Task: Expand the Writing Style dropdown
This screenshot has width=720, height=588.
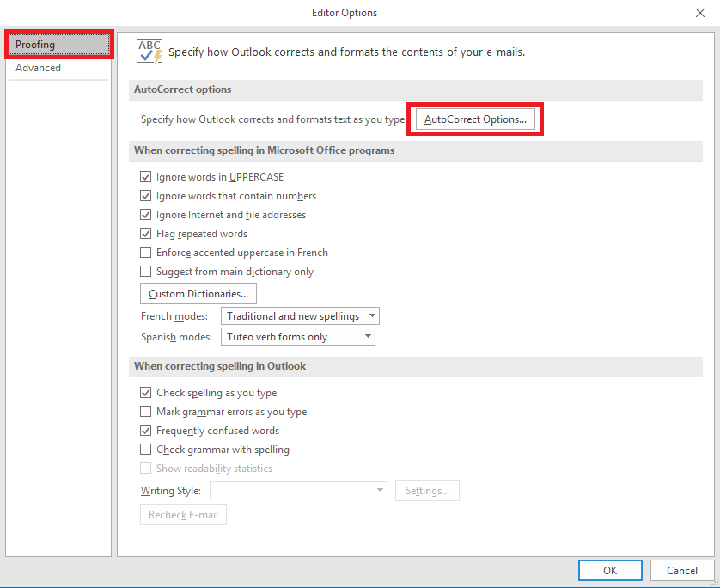Action: 372,490
